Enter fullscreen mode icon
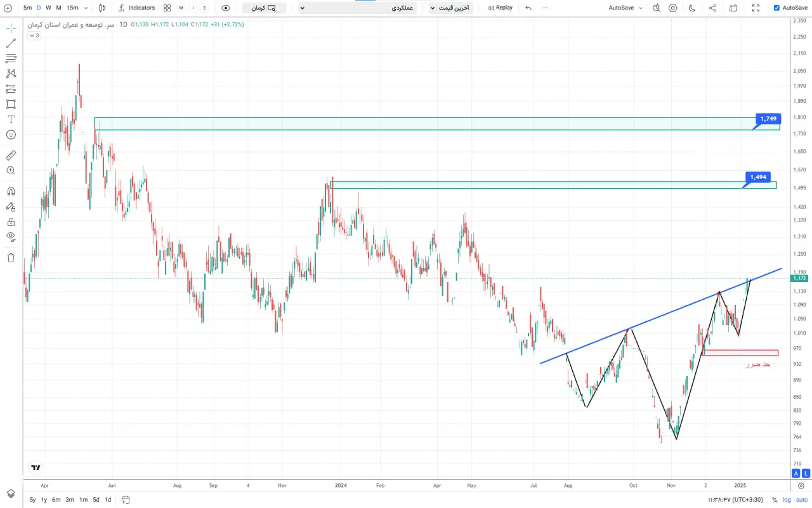812x508 pixels. point(756,8)
